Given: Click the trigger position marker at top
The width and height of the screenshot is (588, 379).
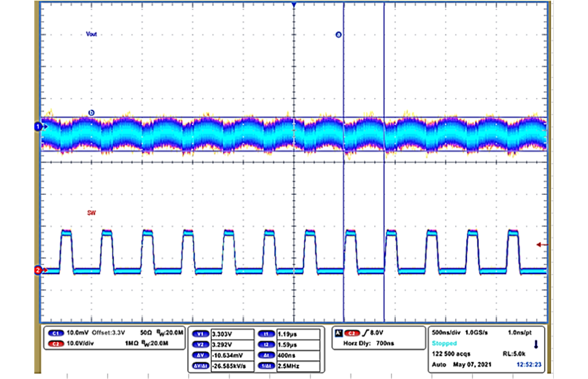Looking at the screenshot, I should 294,5.
